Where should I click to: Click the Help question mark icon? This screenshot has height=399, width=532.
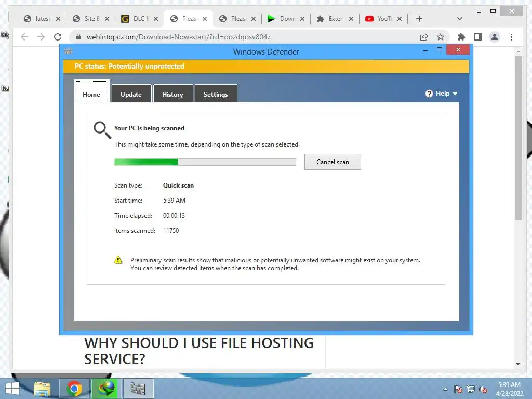point(429,94)
